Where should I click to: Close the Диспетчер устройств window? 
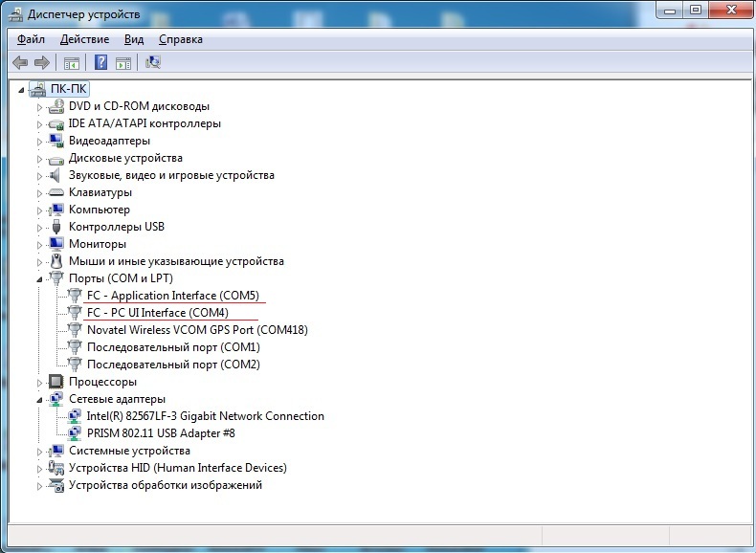[731, 11]
